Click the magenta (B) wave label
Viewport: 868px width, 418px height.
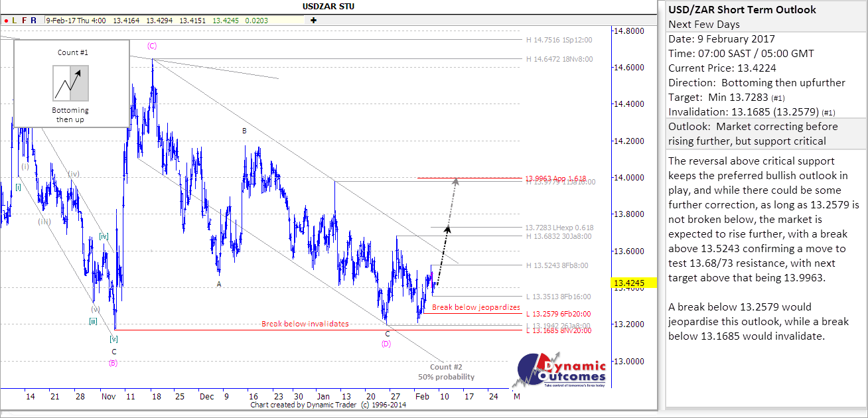pos(113,363)
